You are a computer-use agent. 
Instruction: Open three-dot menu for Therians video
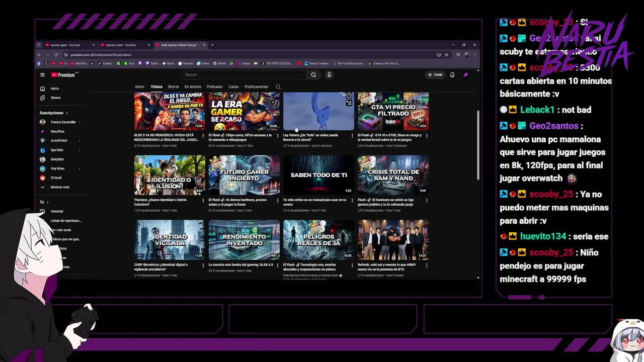click(203, 201)
